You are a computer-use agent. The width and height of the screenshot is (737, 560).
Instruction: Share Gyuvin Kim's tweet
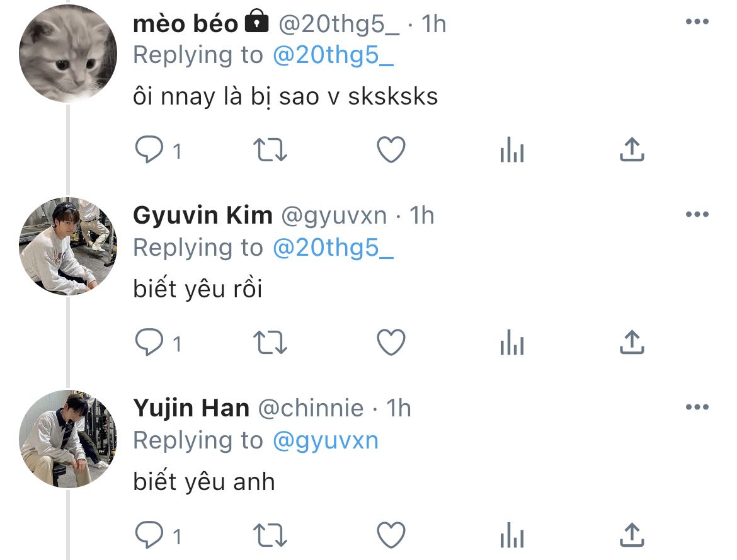click(632, 343)
